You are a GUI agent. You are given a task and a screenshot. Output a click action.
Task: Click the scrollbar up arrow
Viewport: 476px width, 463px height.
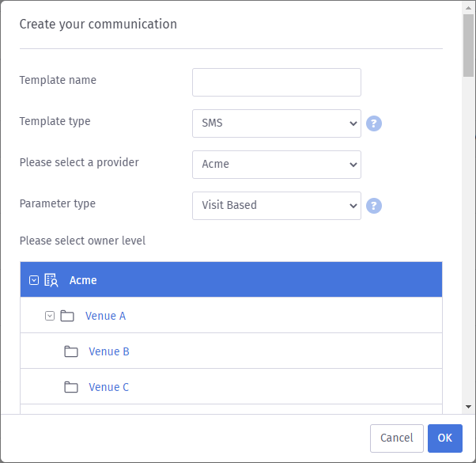point(469,7)
